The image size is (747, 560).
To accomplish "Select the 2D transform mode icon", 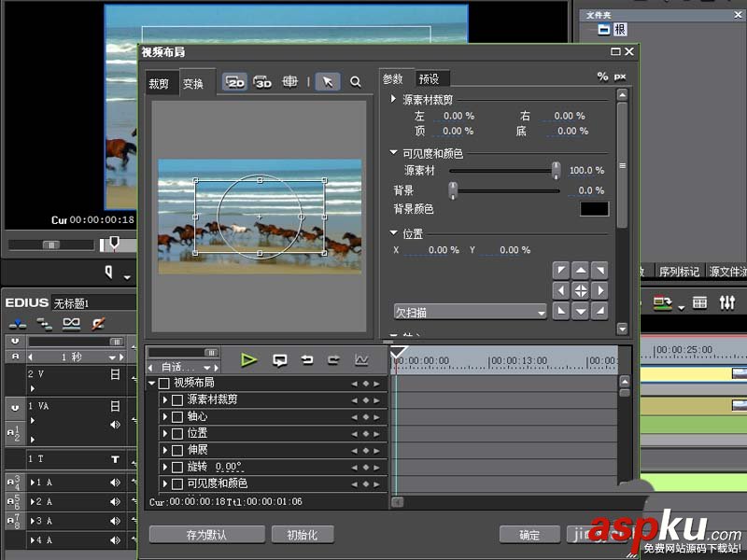I will [233, 81].
